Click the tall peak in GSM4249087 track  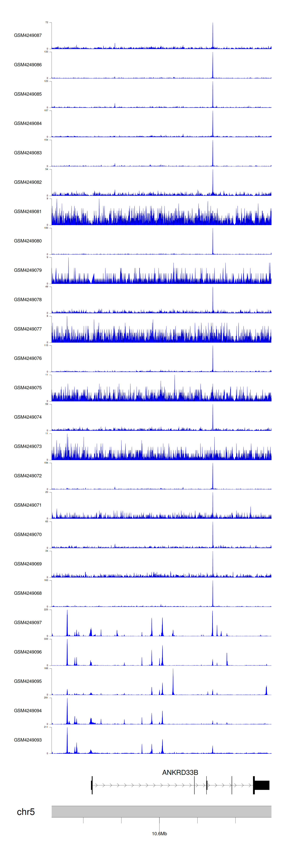coord(213,35)
